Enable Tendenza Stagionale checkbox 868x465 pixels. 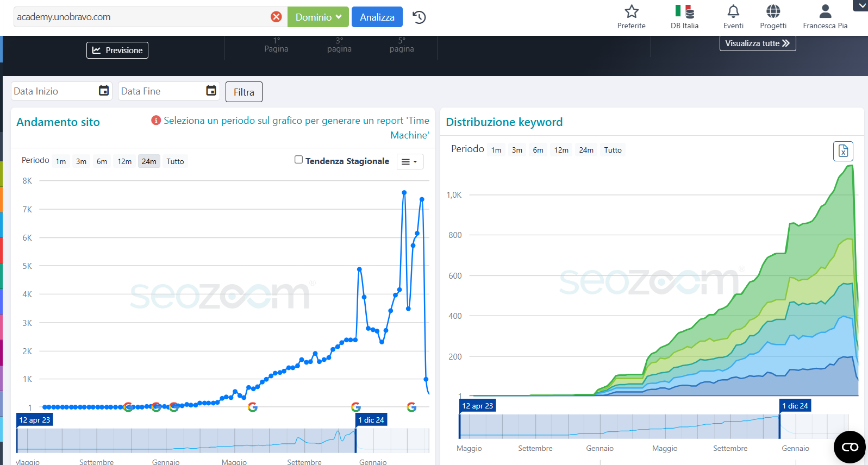pos(298,160)
